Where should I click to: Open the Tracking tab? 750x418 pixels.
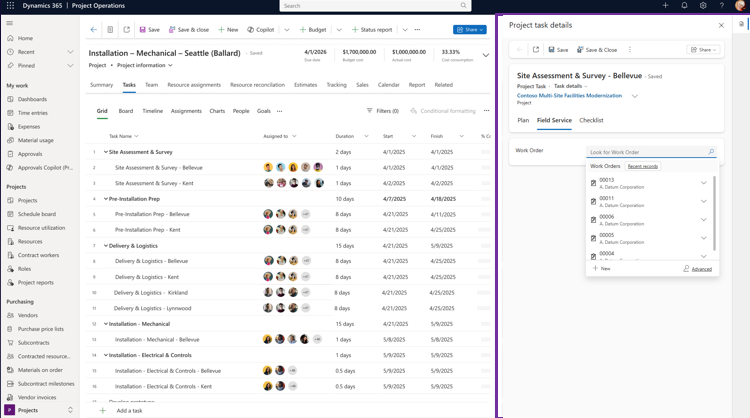(336, 85)
